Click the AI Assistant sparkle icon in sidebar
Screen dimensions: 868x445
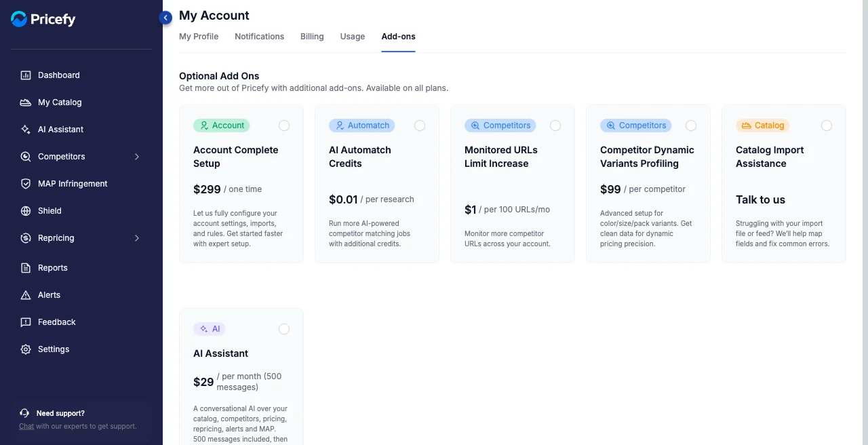[x=26, y=130]
